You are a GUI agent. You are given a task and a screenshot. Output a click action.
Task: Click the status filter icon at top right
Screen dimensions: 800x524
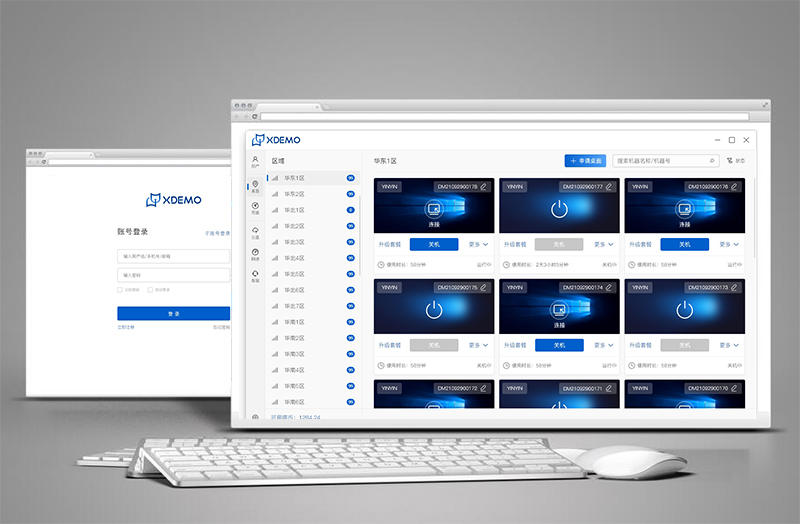[x=730, y=161]
